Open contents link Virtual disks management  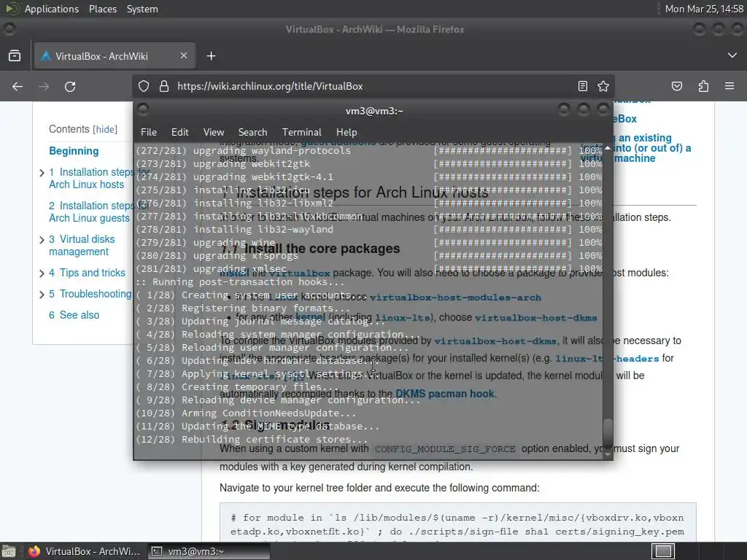coord(82,245)
